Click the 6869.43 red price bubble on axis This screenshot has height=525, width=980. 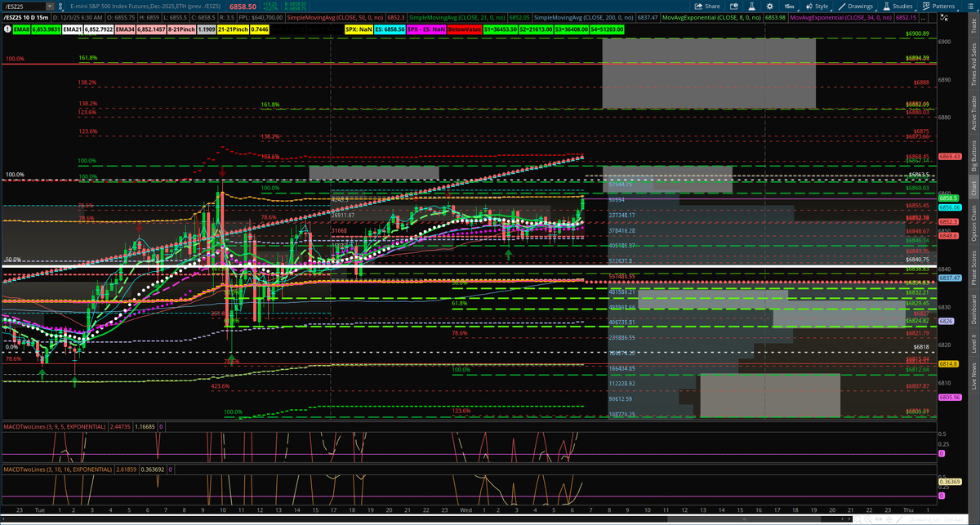click(x=949, y=156)
